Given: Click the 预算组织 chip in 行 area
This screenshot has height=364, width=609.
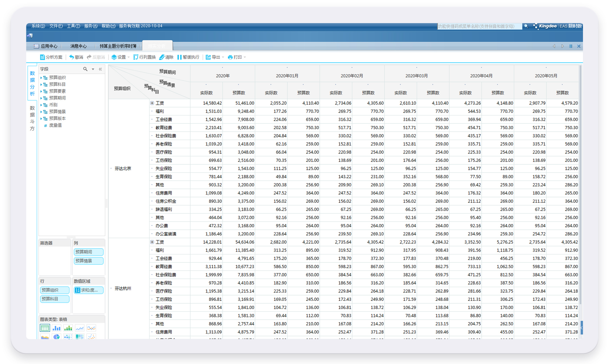Looking at the screenshot, I should coord(55,290).
